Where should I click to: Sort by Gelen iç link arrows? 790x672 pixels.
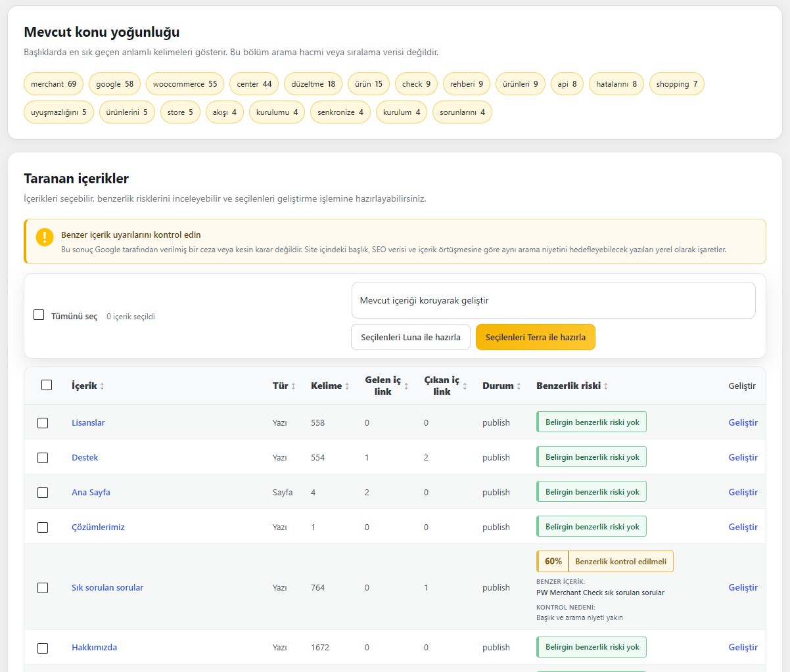coord(406,386)
